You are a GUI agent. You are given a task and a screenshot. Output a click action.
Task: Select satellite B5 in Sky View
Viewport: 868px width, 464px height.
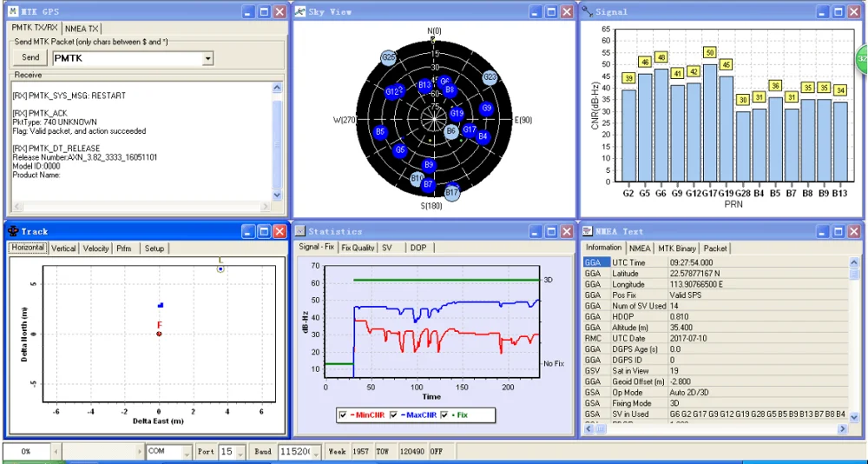[x=380, y=132]
